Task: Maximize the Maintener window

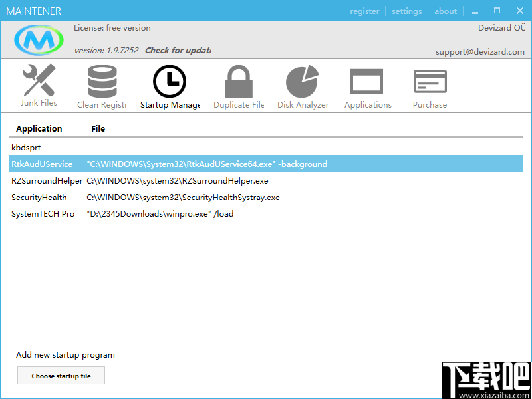Action: (x=497, y=11)
